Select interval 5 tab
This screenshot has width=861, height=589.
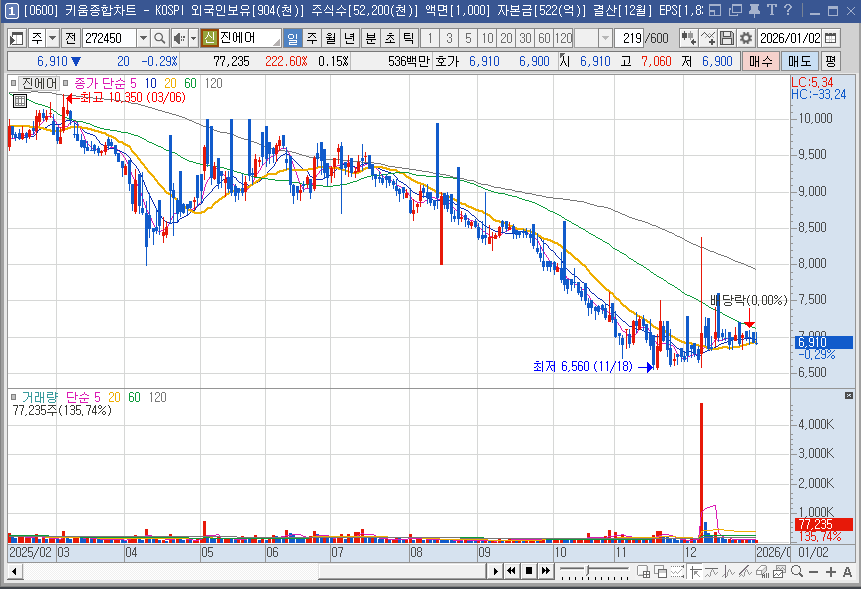tap(468, 38)
